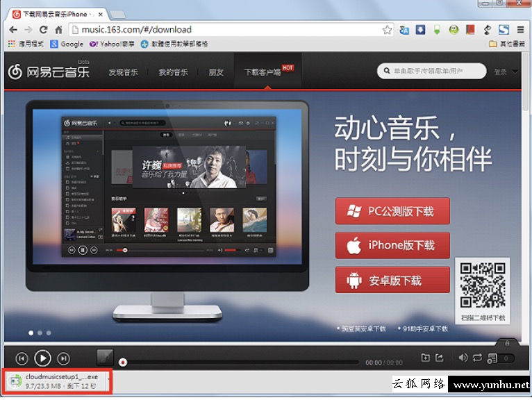The height and width of the screenshot is (400, 532).
Task: Toggle the player bar lock icon
Action: pos(507,342)
